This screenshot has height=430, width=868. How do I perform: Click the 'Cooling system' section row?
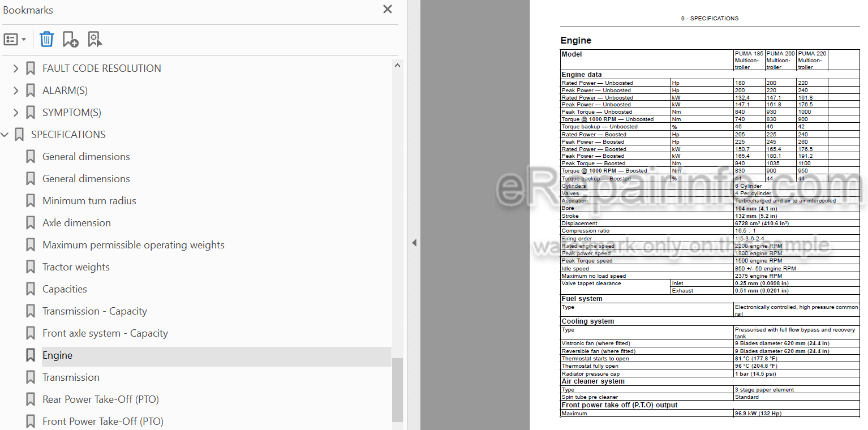pyautogui.click(x=710, y=321)
